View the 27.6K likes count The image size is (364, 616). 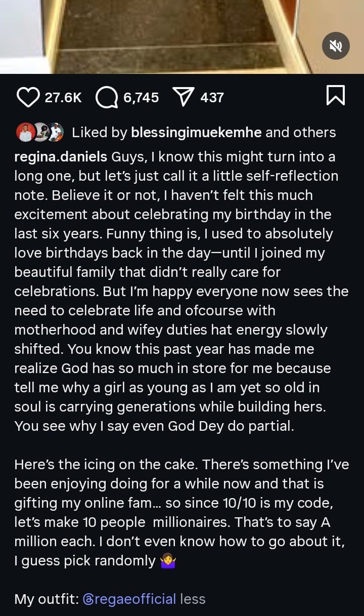pyautogui.click(x=63, y=97)
